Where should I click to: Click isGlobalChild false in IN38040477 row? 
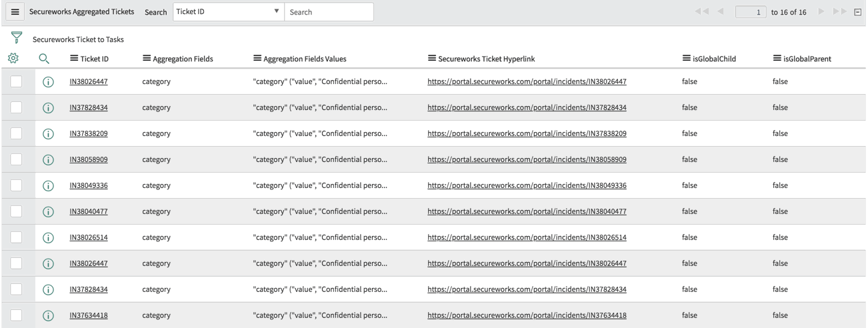pyautogui.click(x=689, y=211)
